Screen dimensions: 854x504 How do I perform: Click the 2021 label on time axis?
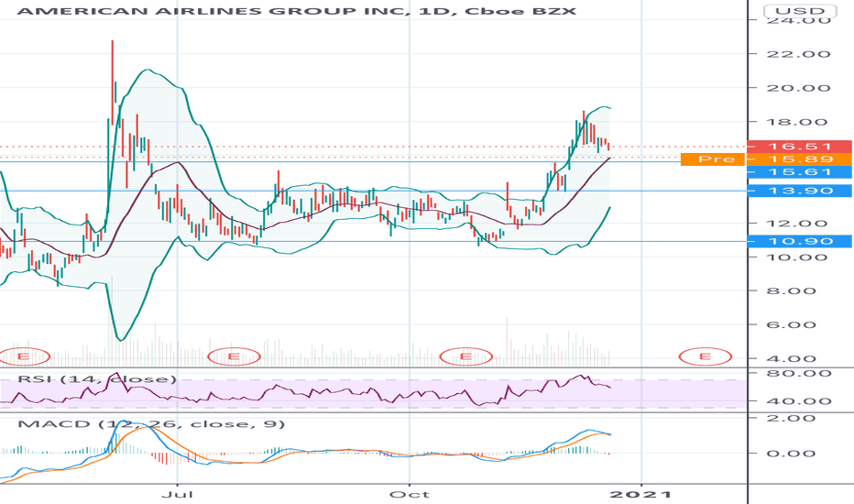(641, 495)
